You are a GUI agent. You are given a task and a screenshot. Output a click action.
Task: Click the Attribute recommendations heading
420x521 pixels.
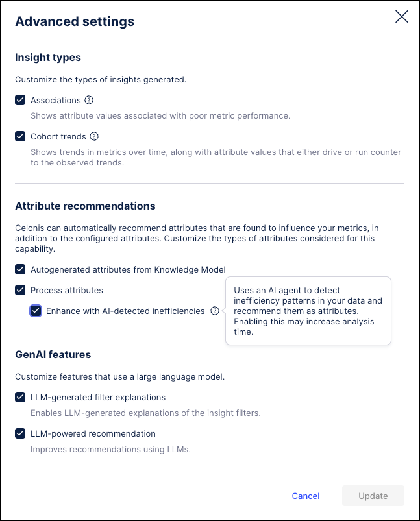[x=84, y=205]
